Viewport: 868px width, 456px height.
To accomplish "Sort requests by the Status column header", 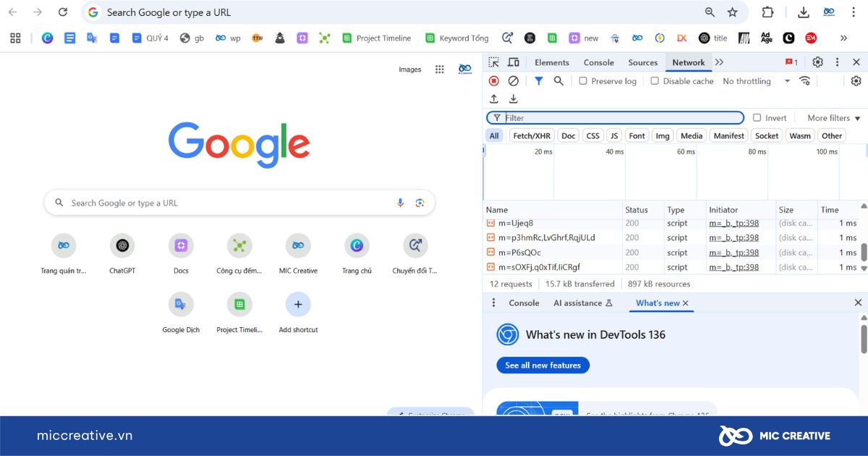I will (643, 210).
